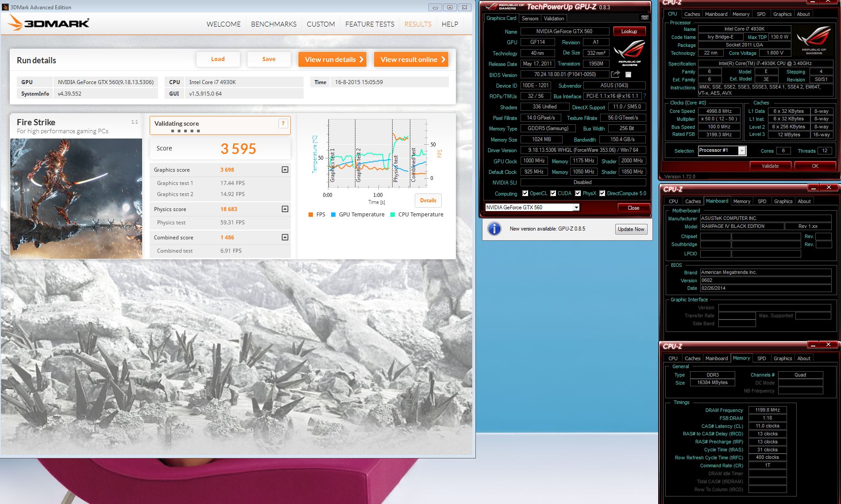Open SPD tab in top CPU-Z window
Viewport: 841px width, 504px height.
[761, 14]
